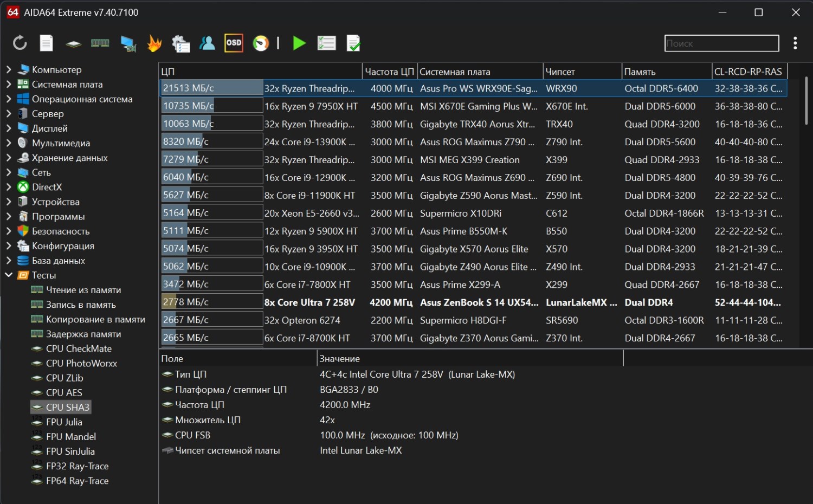Open the FPU Julia benchmark
The height and width of the screenshot is (504, 813).
click(64, 422)
